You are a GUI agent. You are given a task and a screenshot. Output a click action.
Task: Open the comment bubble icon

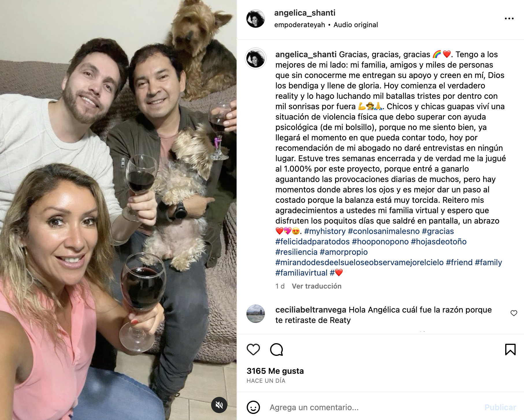(276, 350)
